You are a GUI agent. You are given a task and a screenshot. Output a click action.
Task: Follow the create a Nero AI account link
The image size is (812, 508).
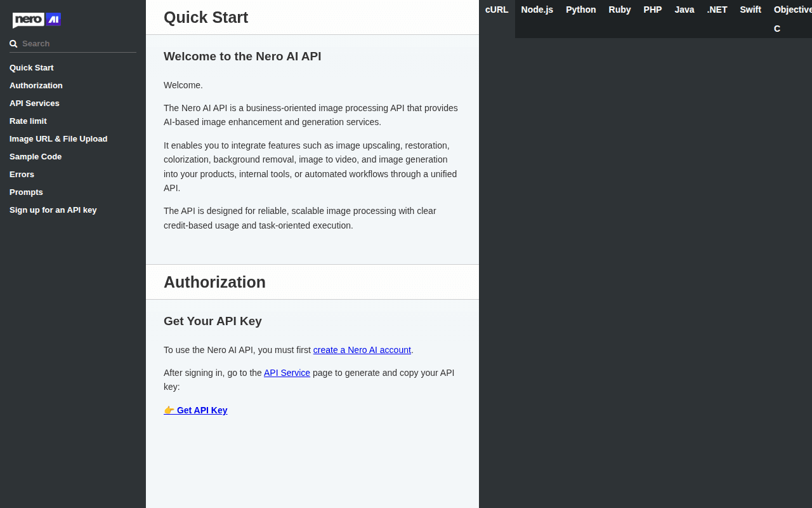click(x=362, y=350)
